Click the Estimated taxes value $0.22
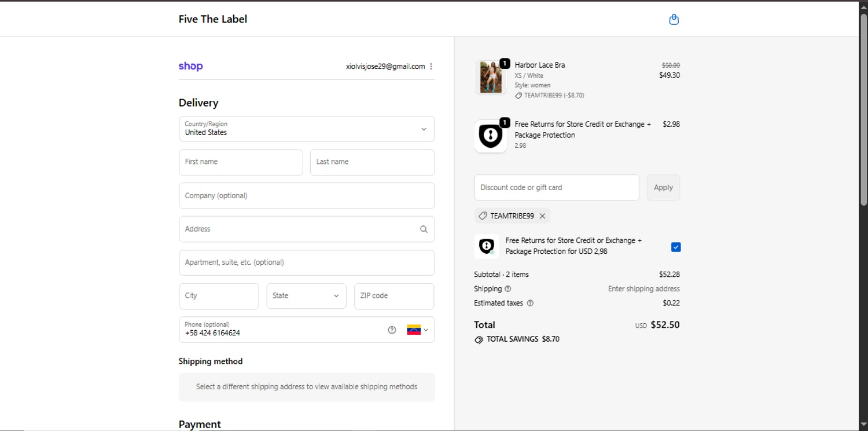This screenshot has width=868, height=431. click(671, 303)
